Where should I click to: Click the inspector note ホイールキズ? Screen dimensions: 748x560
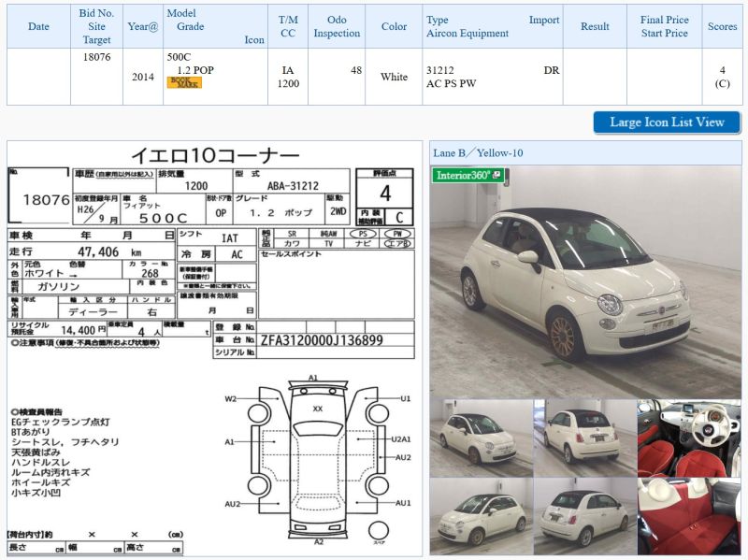coord(40,482)
